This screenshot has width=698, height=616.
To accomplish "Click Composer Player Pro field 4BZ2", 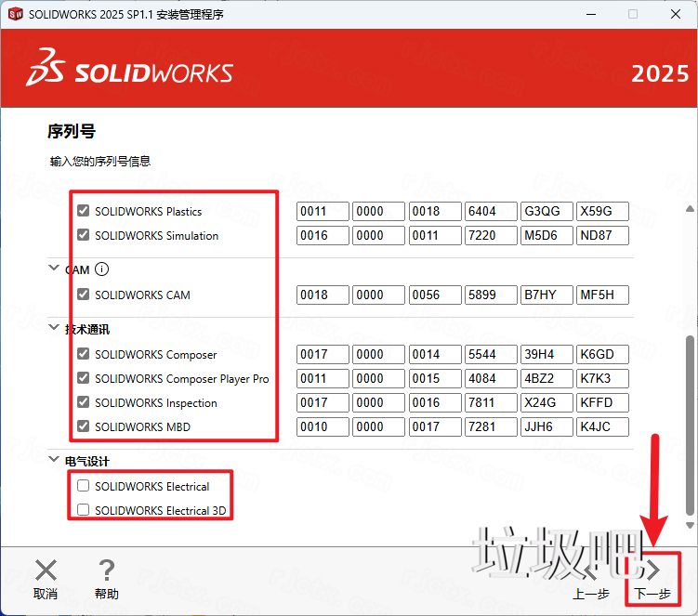I will coord(547,379).
